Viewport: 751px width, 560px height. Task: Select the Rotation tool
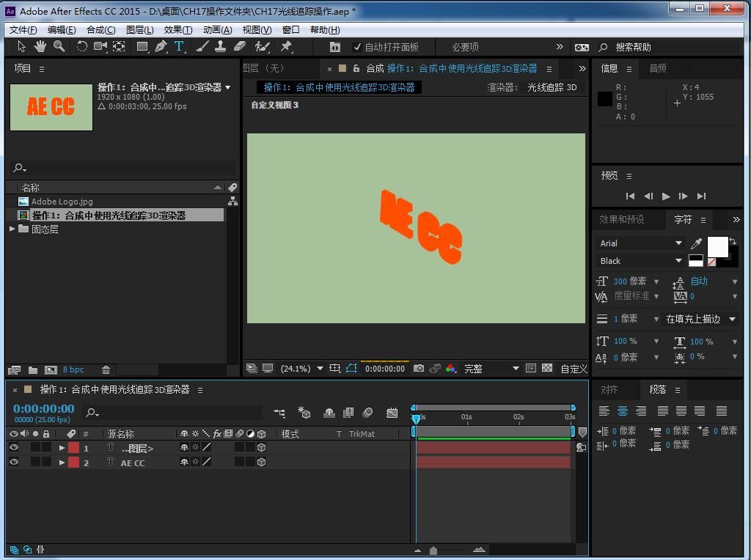pos(81,46)
